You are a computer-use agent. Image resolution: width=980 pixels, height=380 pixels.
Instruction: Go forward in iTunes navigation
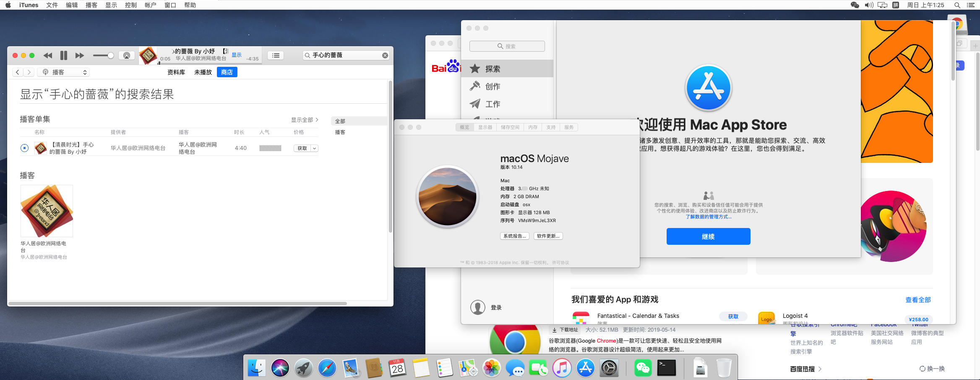29,72
